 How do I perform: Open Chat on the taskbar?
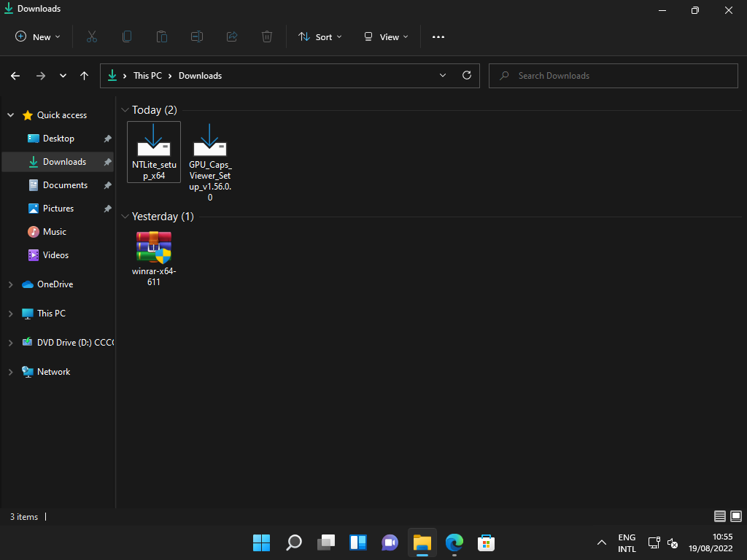390,542
